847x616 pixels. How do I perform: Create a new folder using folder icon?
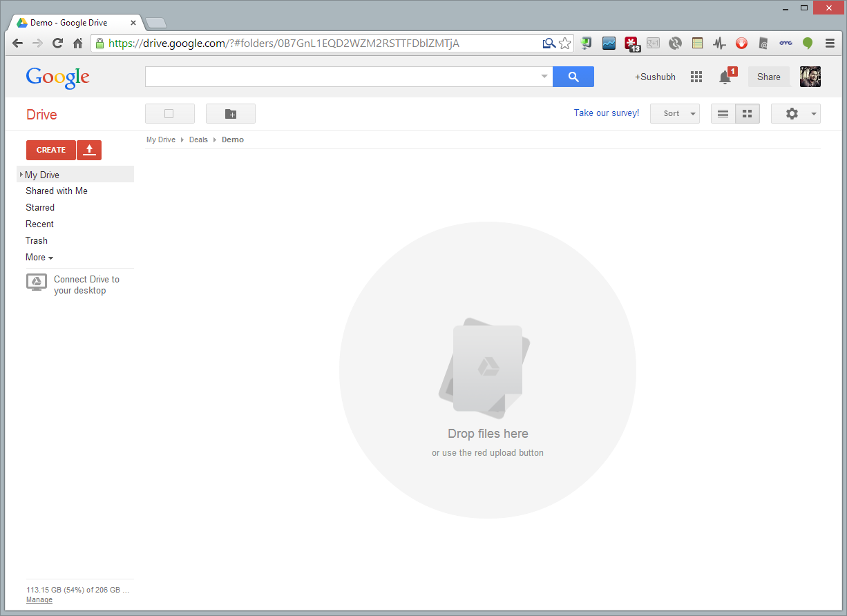[x=231, y=114]
